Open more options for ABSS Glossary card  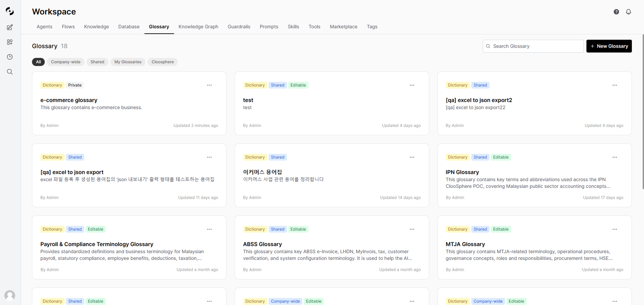tap(412, 229)
